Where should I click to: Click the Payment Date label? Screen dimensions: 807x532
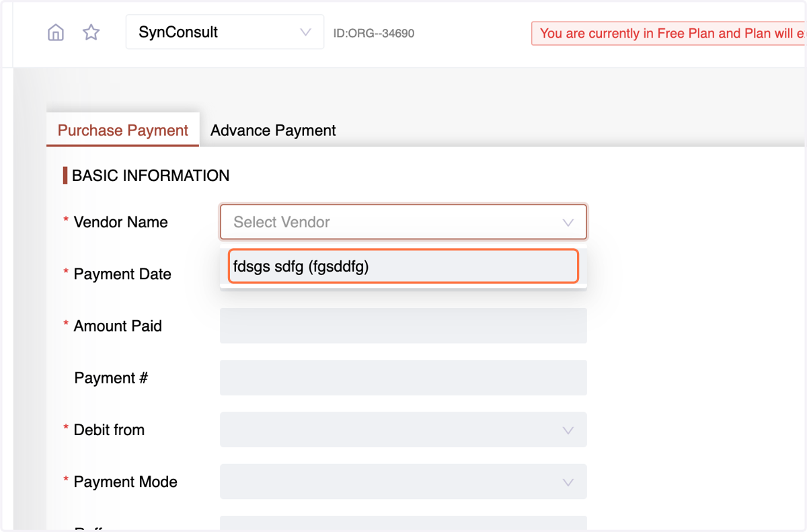tap(122, 274)
